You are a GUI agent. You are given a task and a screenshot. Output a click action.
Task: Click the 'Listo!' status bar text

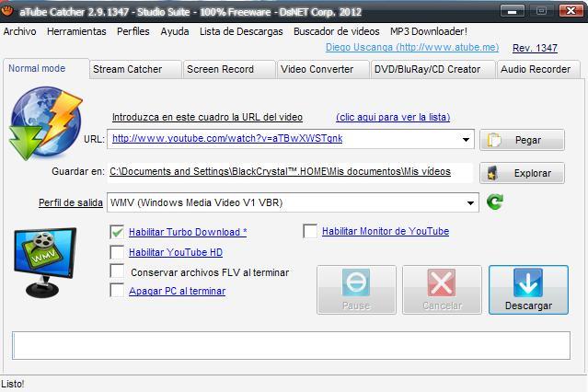pos(13,384)
